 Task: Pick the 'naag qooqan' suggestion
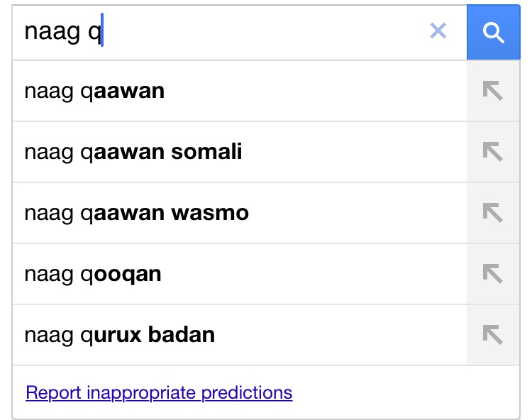click(x=240, y=274)
